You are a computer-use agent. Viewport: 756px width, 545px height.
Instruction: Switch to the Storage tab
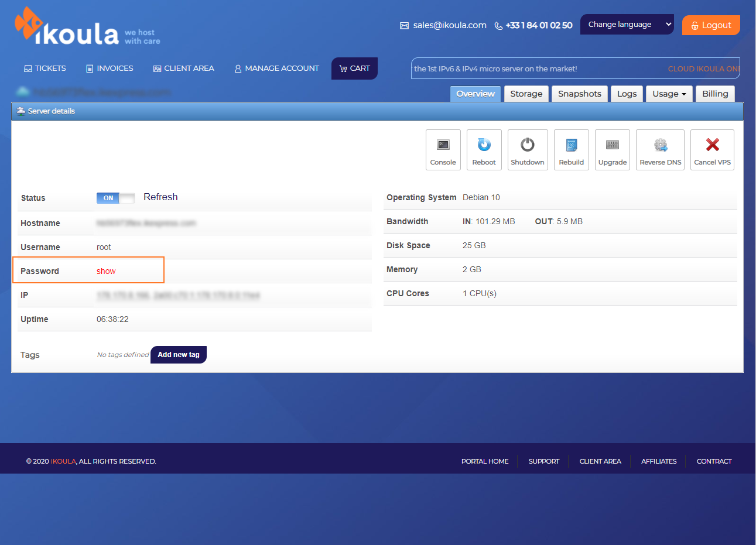(x=526, y=94)
